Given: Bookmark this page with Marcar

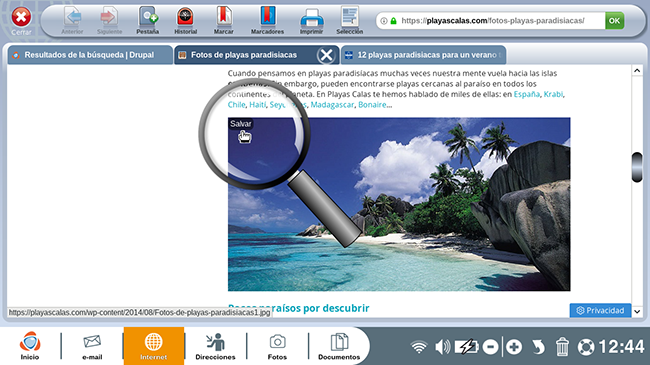Looking at the screenshot, I should [223, 20].
